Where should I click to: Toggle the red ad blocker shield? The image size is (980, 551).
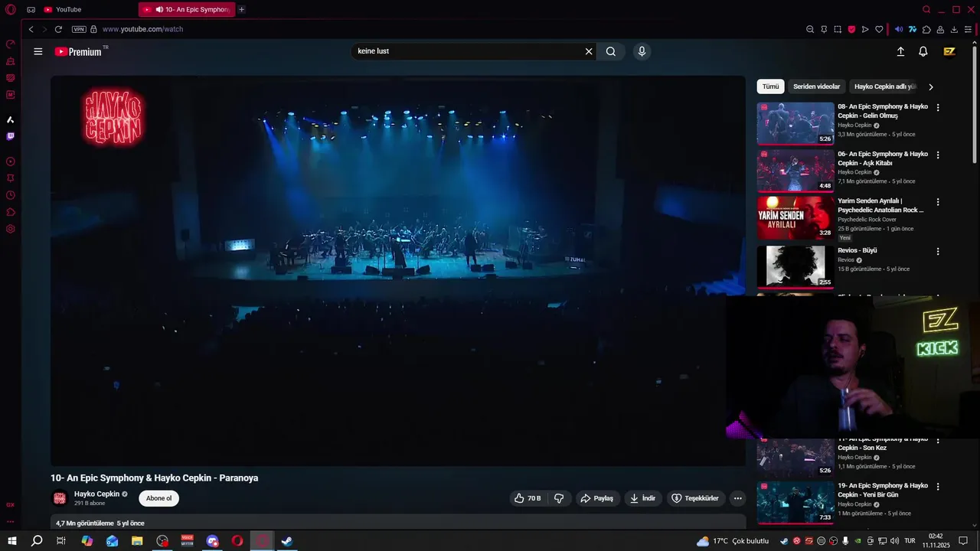(x=851, y=29)
